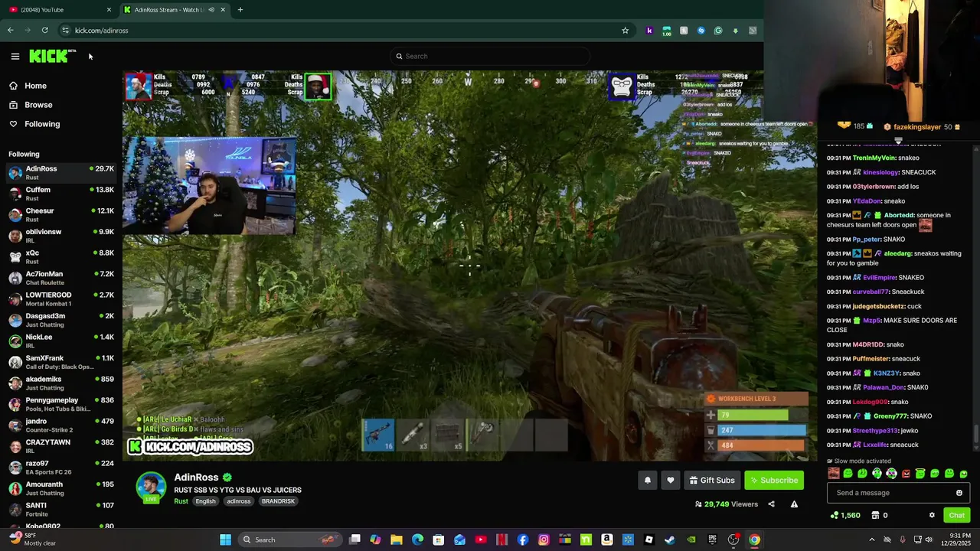Open chat settings gear icon
This screenshot has height=551, width=980.
click(932, 515)
